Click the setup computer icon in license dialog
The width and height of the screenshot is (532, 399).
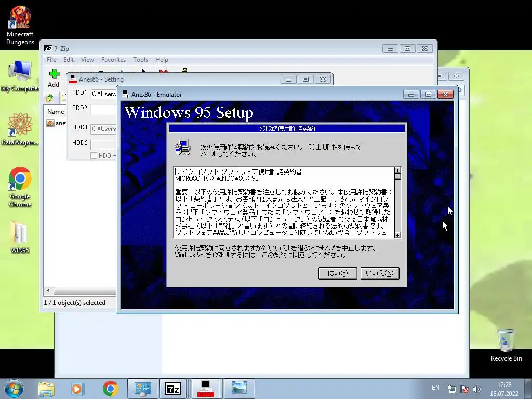point(183,148)
